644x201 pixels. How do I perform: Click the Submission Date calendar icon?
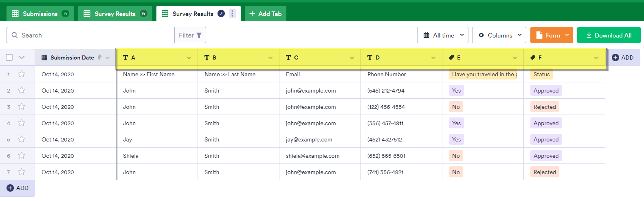pos(44,57)
